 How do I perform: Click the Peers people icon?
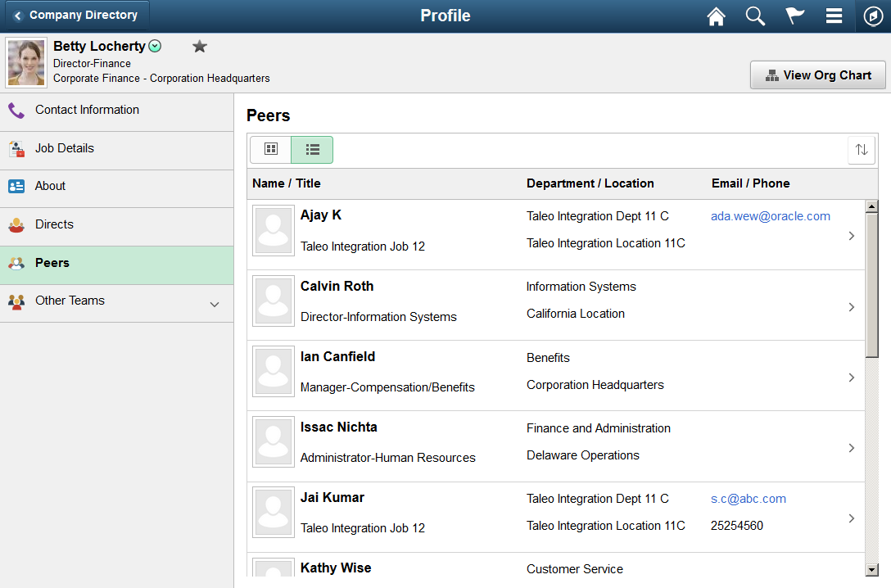(16, 263)
